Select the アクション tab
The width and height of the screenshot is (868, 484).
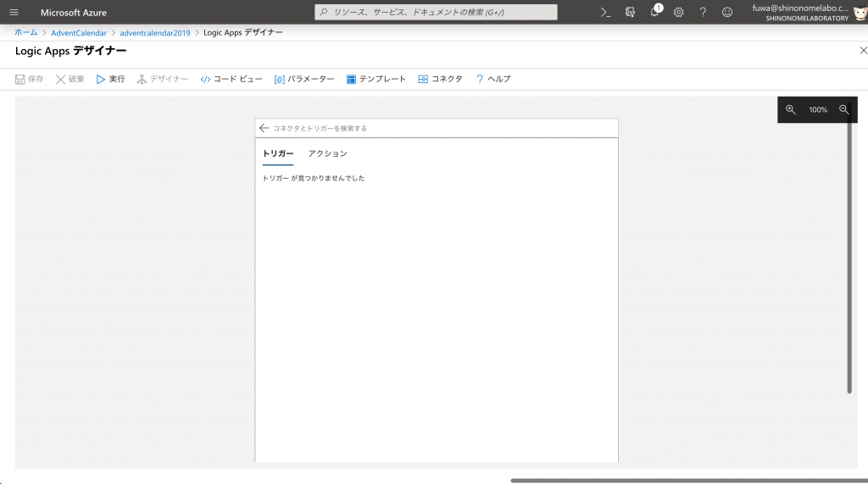pyautogui.click(x=328, y=153)
